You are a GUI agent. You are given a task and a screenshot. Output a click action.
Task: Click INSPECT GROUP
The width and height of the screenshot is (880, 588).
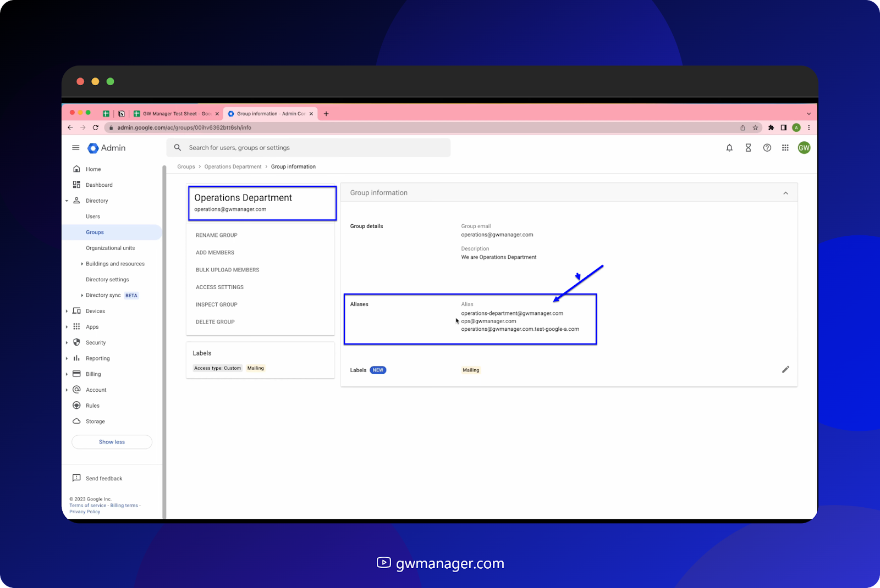click(217, 304)
